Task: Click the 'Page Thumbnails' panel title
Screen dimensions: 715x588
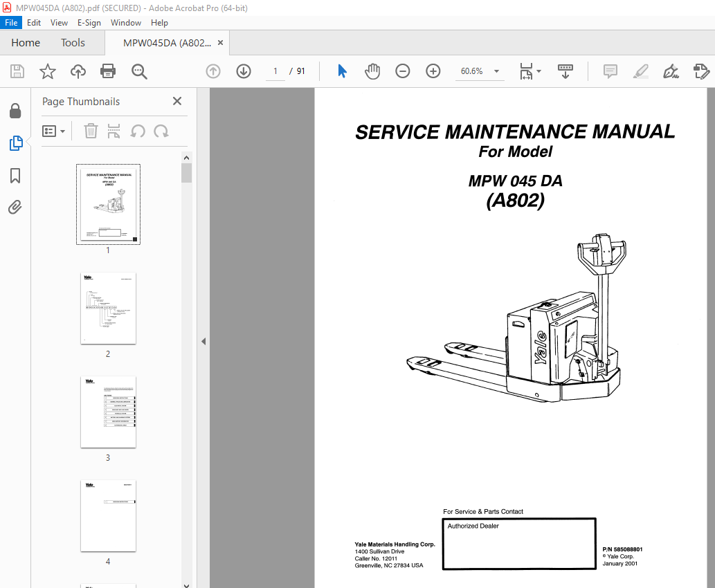Action: [81, 102]
